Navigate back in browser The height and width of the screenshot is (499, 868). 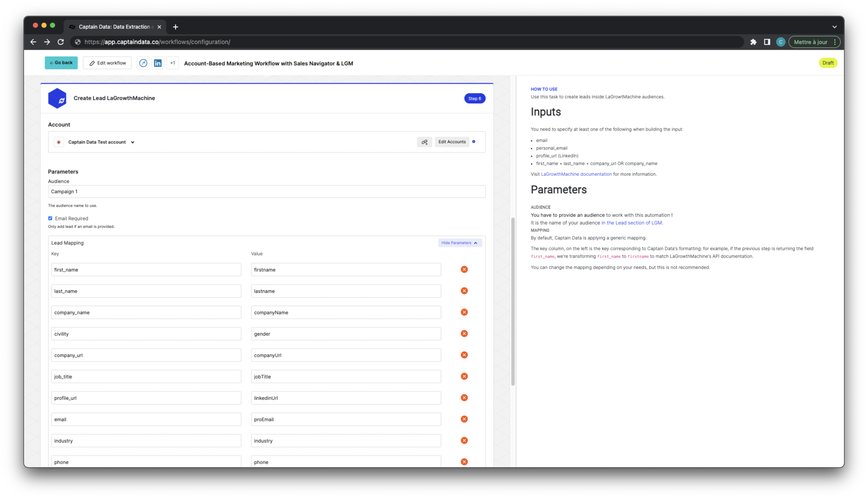[33, 42]
